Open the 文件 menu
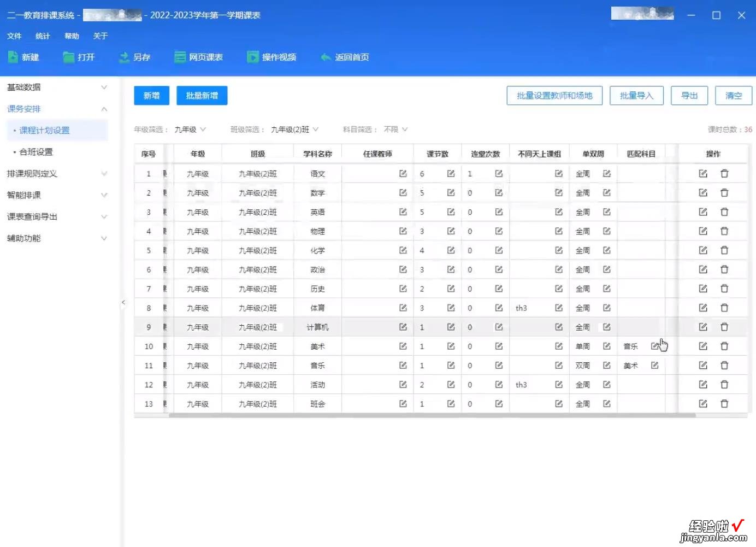The width and height of the screenshot is (756, 547). coord(14,36)
